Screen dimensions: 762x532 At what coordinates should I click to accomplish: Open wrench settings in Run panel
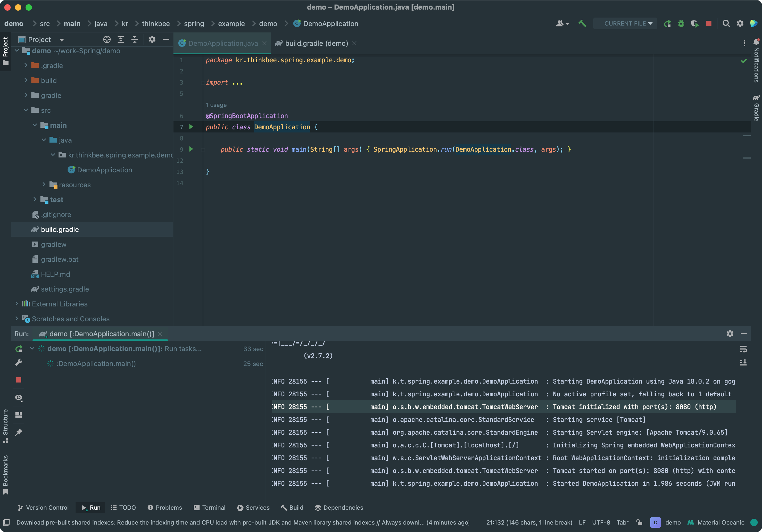[x=19, y=362]
